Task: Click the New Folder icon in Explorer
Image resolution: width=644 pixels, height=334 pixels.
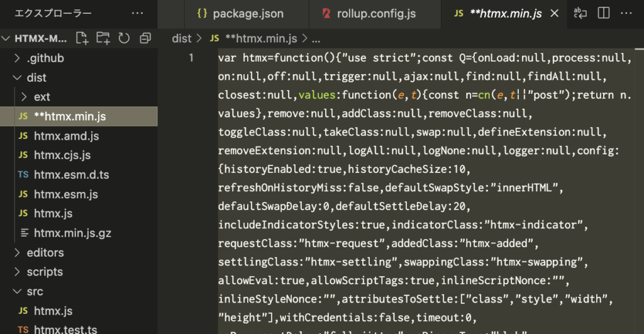Action: (x=103, y=38)
